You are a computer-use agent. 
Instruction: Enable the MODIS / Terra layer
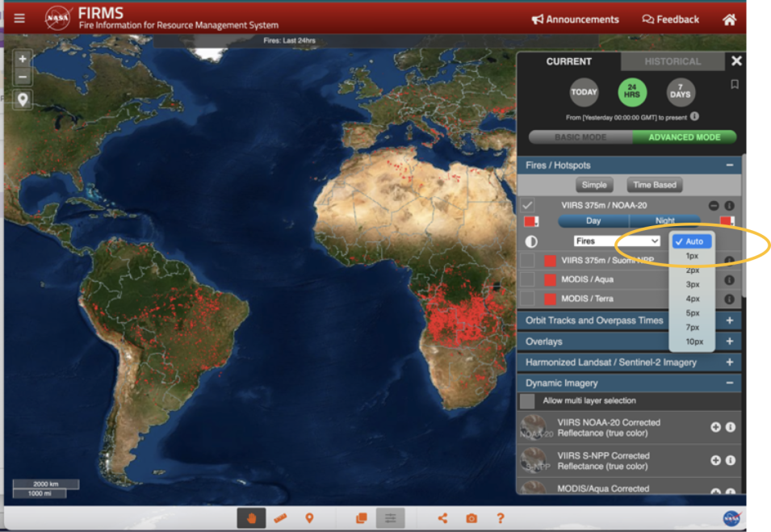click(x=528, y=299)
